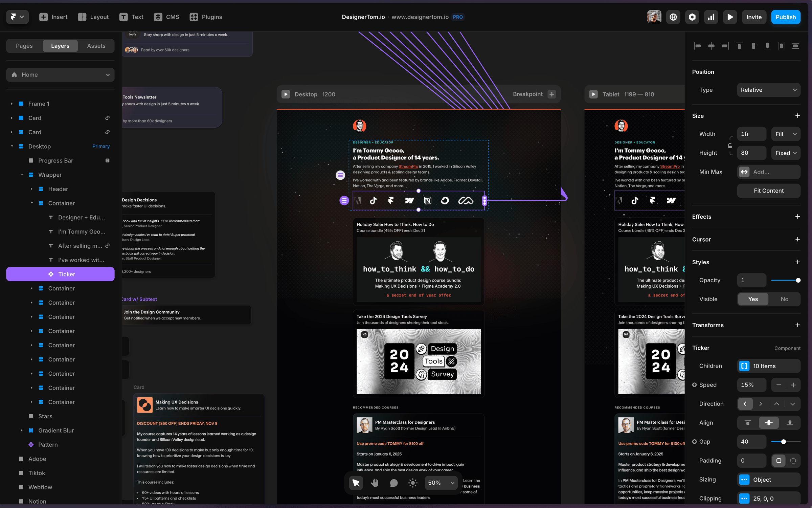Align left edges icon in right panel
This screenshot has height=508, width=812.
pos(697,46)
